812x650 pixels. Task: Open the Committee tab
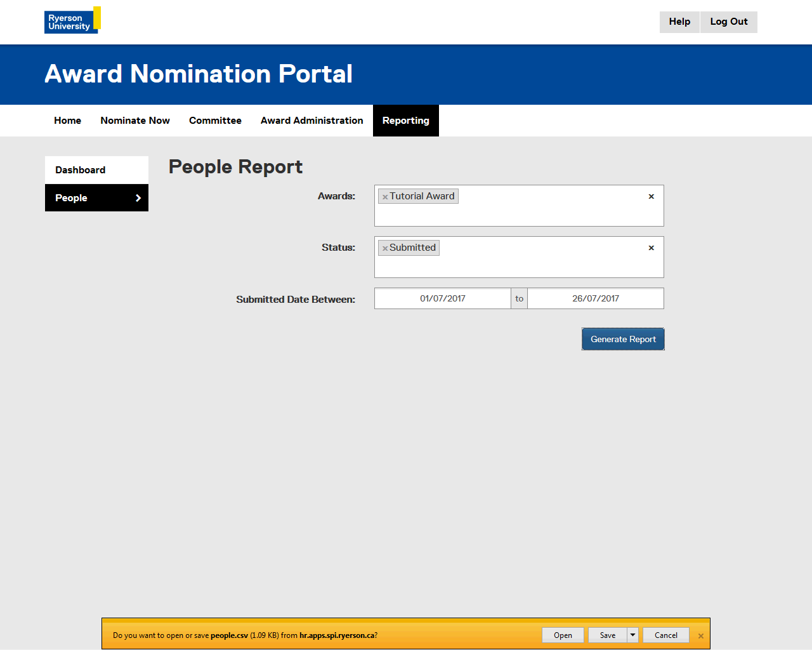(215, 121)
